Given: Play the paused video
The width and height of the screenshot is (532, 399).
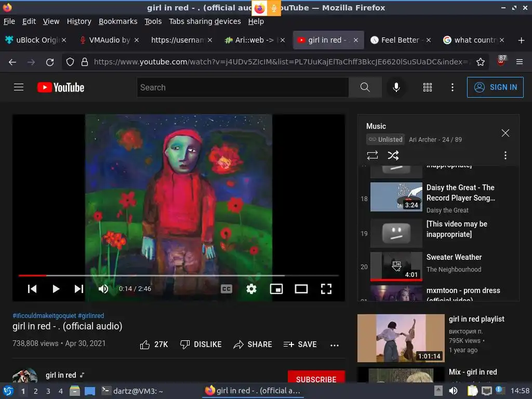Looking at the screenshot, I should point(56,289).
